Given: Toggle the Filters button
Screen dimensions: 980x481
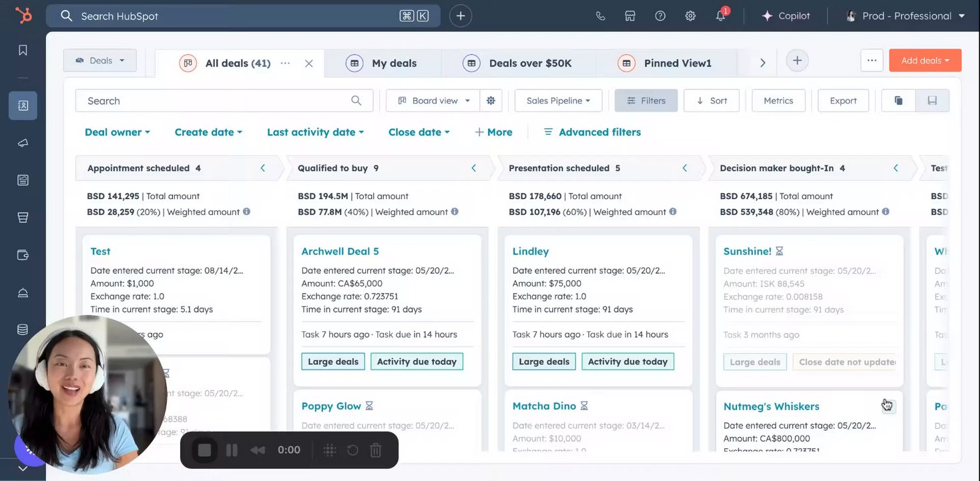Looking at the screenshot, I should (646, 101).
